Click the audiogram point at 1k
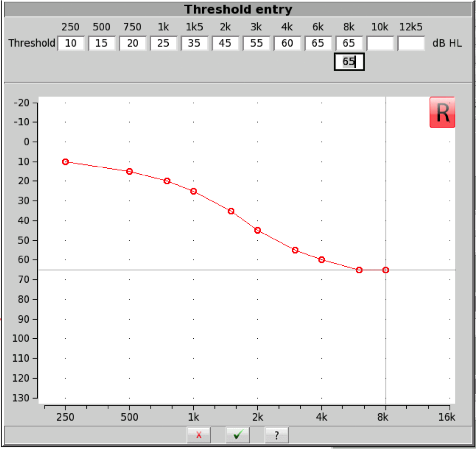 coord(193,191)
